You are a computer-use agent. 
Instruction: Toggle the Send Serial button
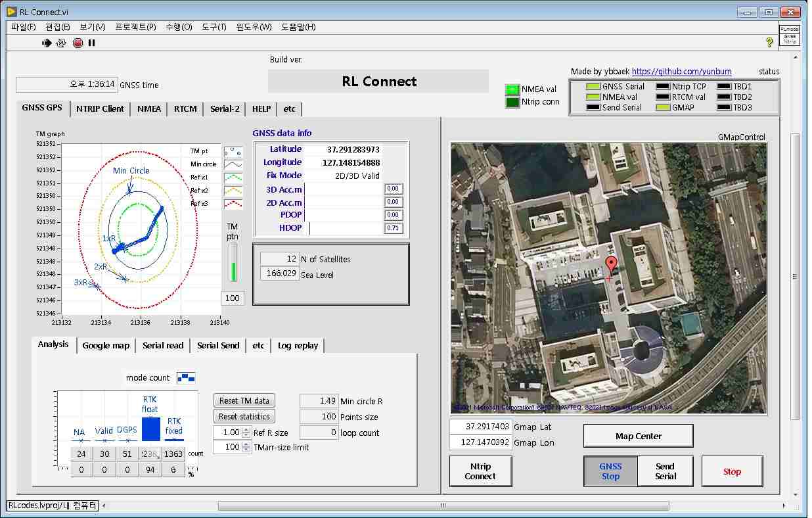(665, 471)
